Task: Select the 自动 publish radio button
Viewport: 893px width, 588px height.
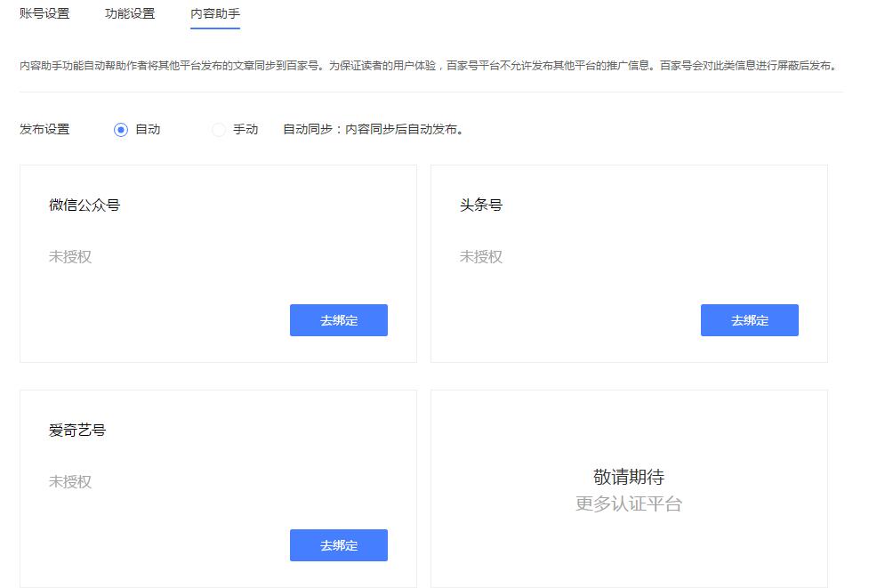Action: point(121,129)
